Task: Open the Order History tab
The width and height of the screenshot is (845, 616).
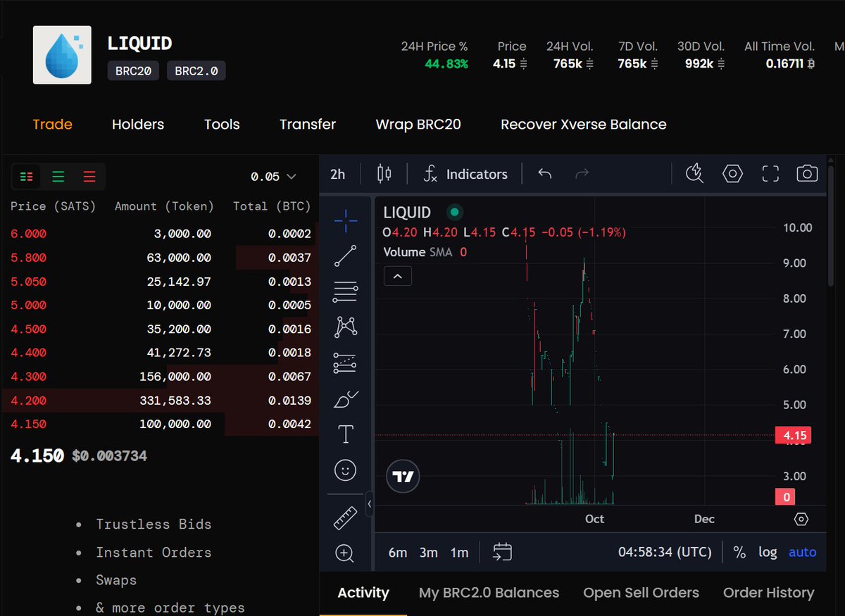Action: [x=768, y=593]
